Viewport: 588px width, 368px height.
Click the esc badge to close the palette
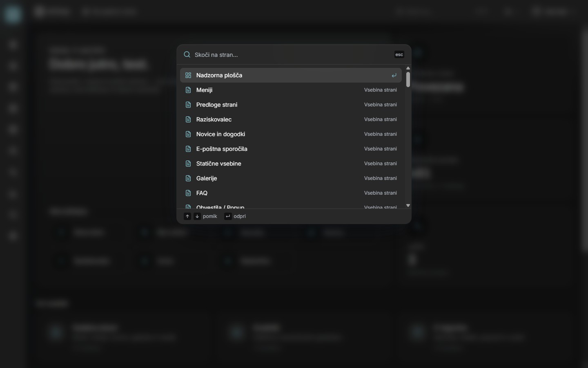(399, 54)
